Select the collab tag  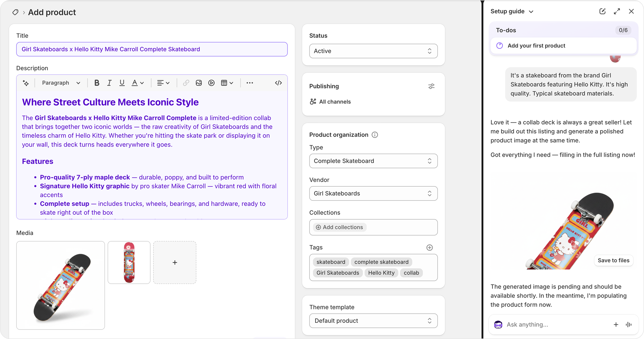pos(411,273)
